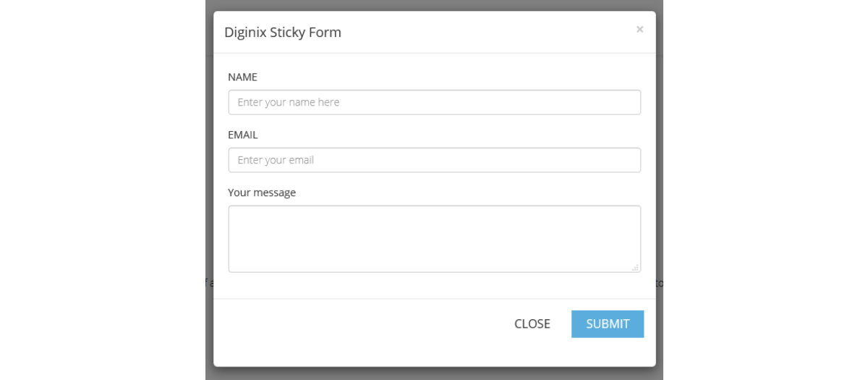Click white page area right of overlay
Screen dimensions: 868x380
click(767, 188)
